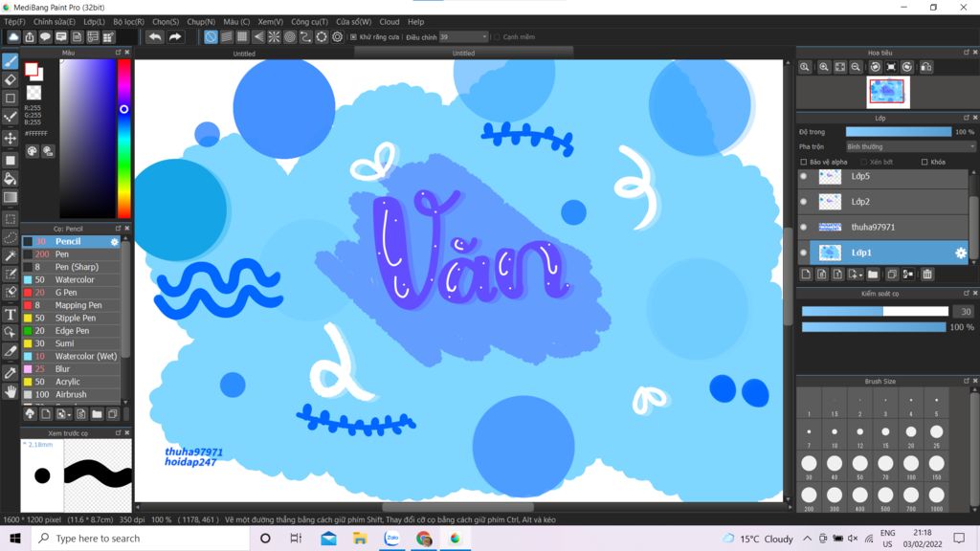Select the Magic Wand tool

click(10, 255)
